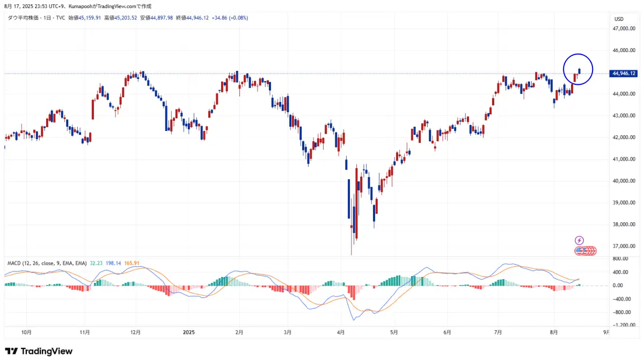Click the 4月 label on time axis

340,332
